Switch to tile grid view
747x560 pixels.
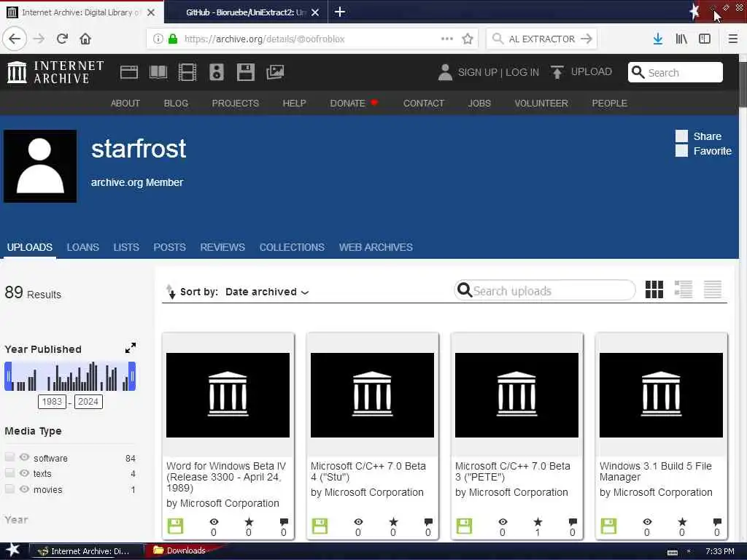pos(654,289)
